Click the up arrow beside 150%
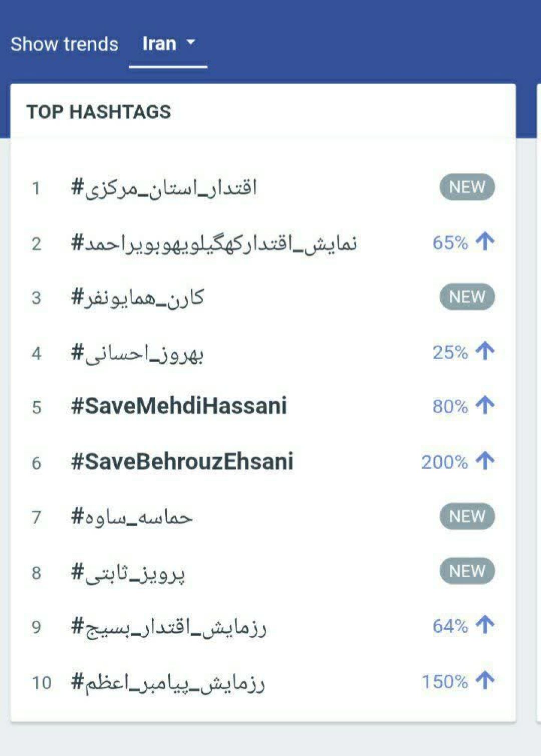 (x=485, y=680)
